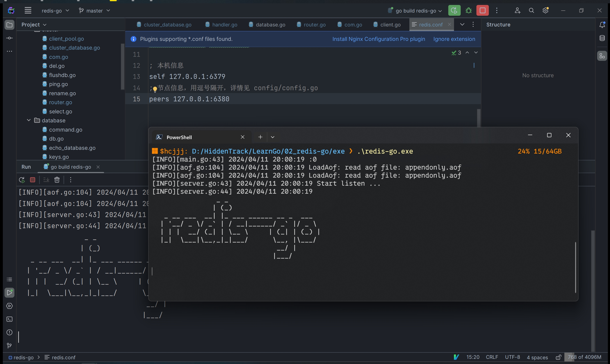The height and width of the screenshot is (364, 610).
Task: Open router.go in the Project tree
Action: (60, 102)
